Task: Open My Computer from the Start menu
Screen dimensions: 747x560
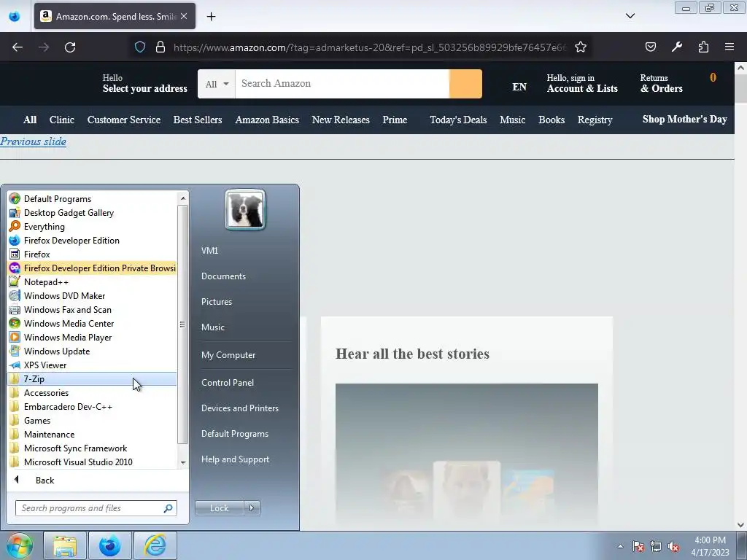Action: [x=228, y=355]
